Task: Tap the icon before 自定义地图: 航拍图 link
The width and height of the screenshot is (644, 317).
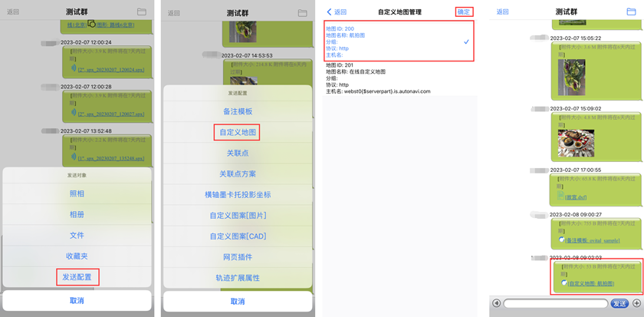Action: tap(564, 283)
